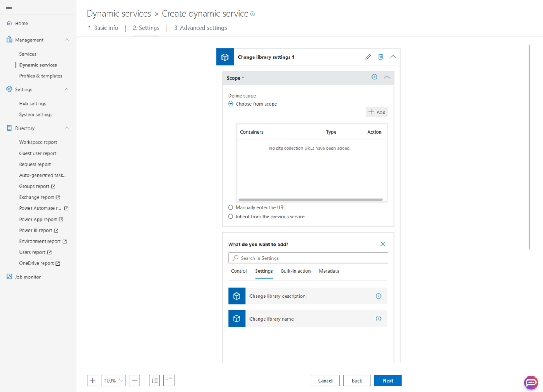The height and width of the screenshot is (392, 543).
Task: Click the expand all cards toolbar icon
Action: 155,380
